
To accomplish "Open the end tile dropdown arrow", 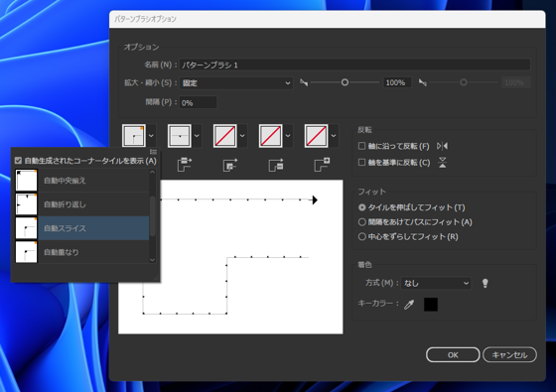I will pyautogui.click(x=334, y=135).
